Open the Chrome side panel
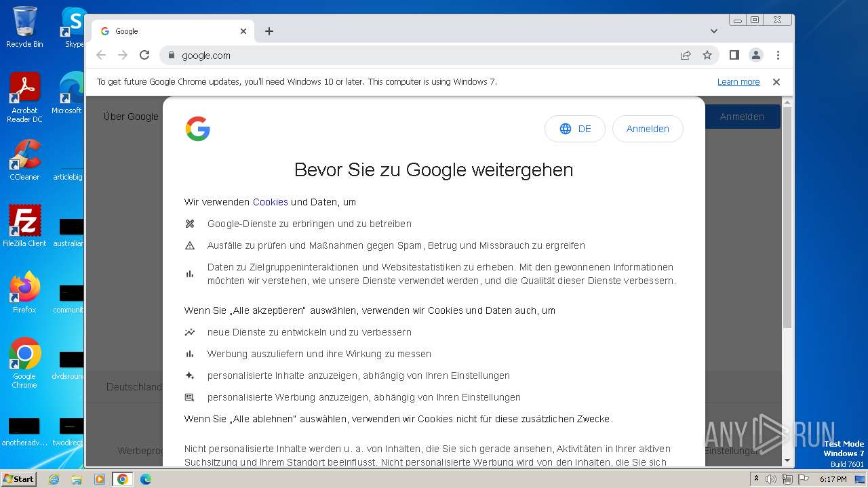The width and height of the screenshot is (868, 488). pos(734,56)
